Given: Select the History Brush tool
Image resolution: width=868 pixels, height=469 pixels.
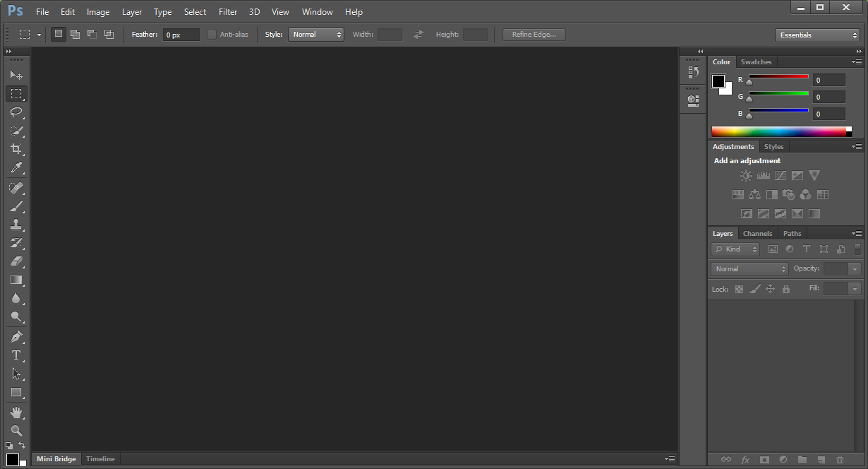Looking at the screenshot, I should pos(16,243).
